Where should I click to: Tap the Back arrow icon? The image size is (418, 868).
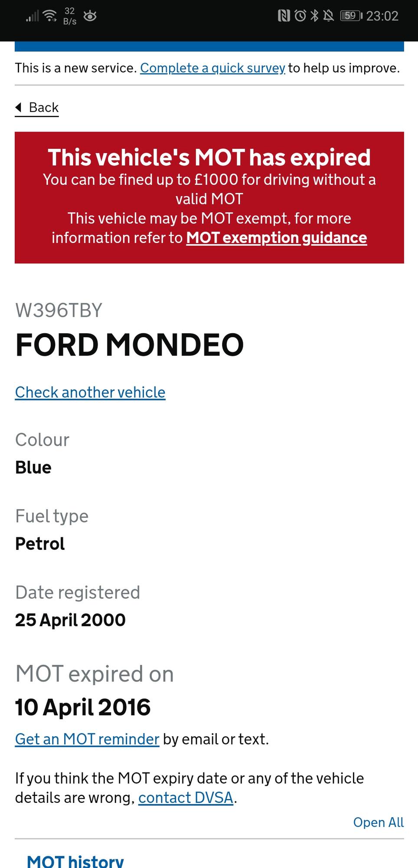click(18, 107)
